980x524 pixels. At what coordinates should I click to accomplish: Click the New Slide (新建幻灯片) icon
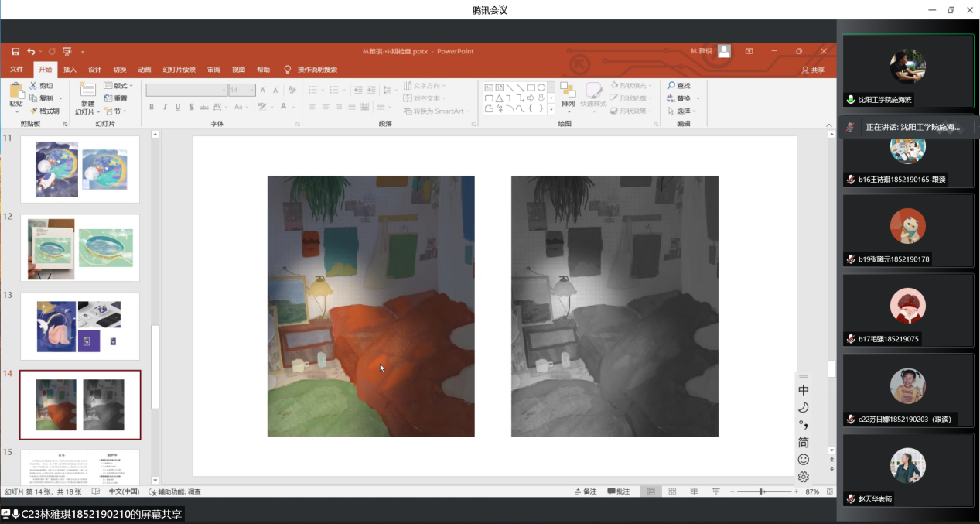coord(87,90)
